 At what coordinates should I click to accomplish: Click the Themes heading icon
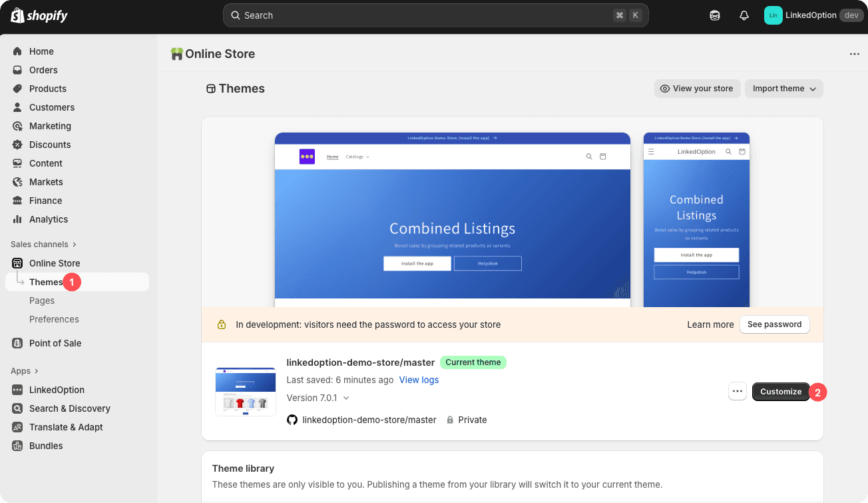click(x=211, y=89)
